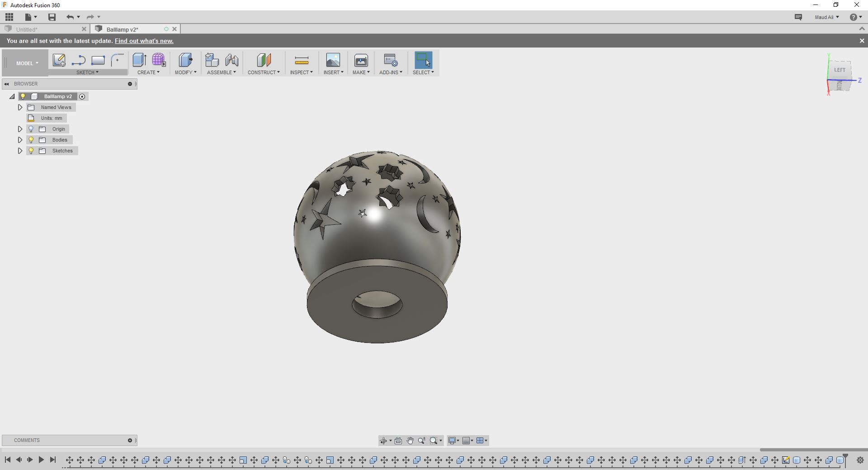Open Display Settings dropdown
The width and height of the screenshot is (868, 470).
[x=453, y=441]
